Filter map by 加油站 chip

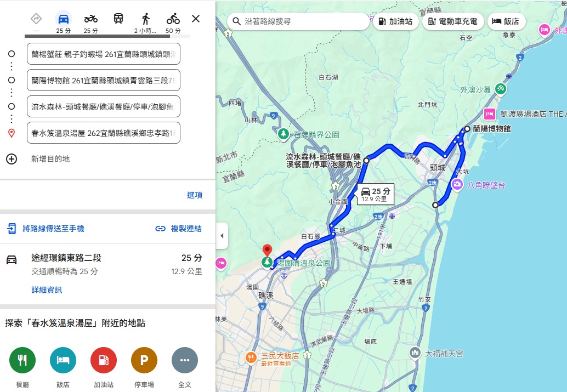pyautogui.click(x=395, y=21)
